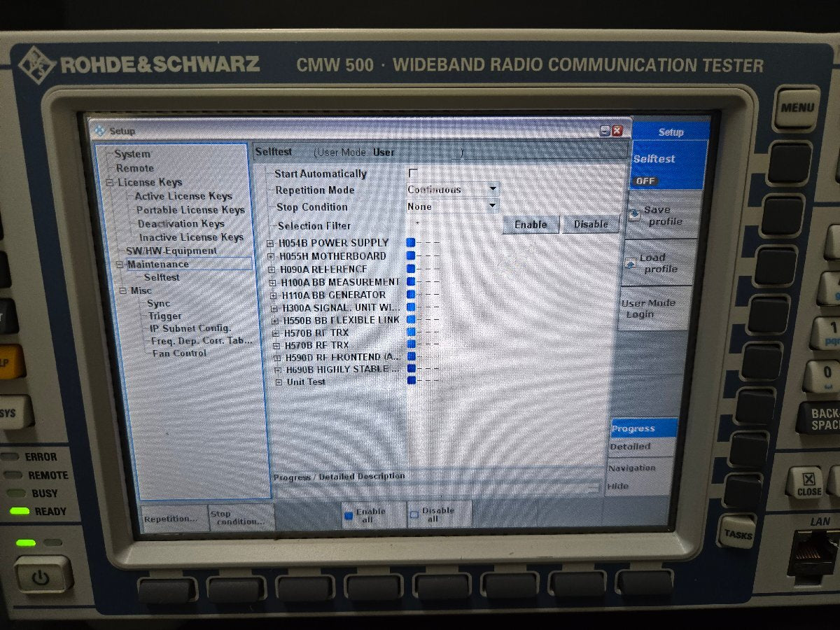Image resolution: width=840 pixels, height=630 pixels.
Task: Toggle the H590D RF FRONTEND checkbox
Action: click(x=411, y=357)
